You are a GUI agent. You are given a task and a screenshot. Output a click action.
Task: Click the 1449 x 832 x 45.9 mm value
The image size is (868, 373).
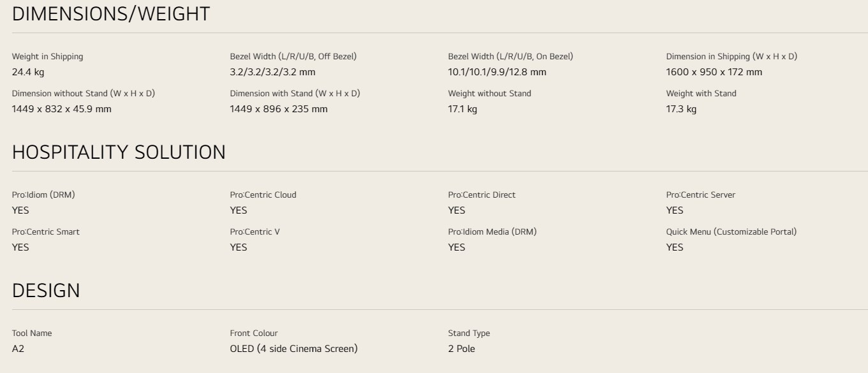(62, 109)
